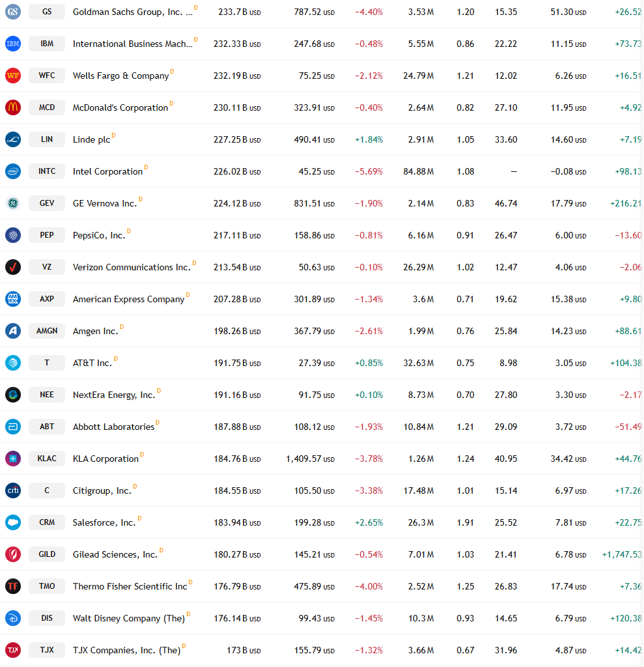Open Wells Fargo & Company link

click(x=121, y=76)
